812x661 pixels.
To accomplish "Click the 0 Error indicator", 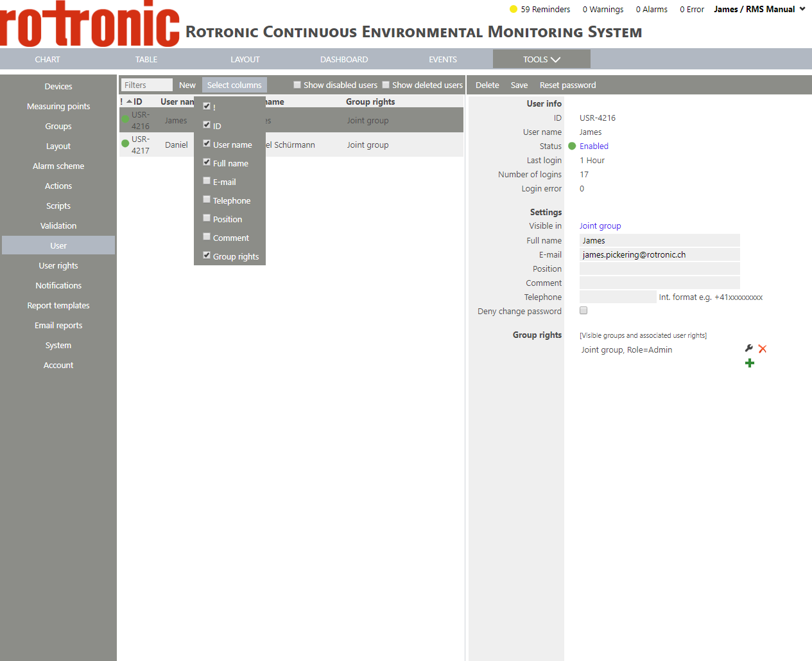I will tap(692, 9).
